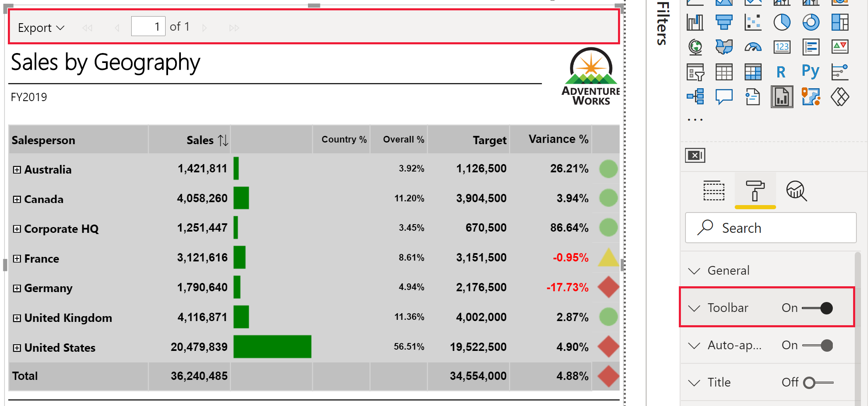
Task: Go to last report page
Action: click(x=234, y=28)
